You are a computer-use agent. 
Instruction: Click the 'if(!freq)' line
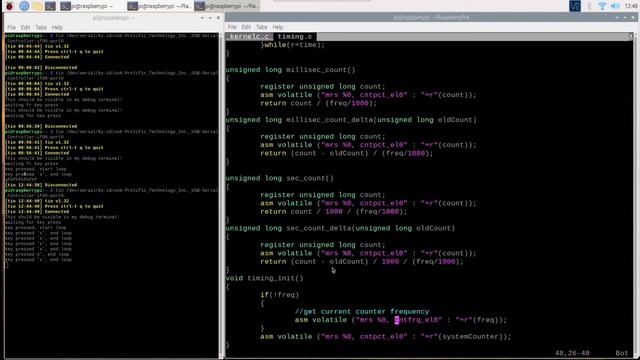tap(280, 295)
